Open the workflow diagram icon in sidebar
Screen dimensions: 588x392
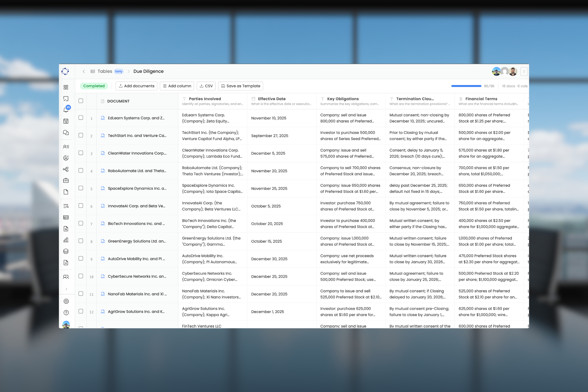[x=66, y=169]
